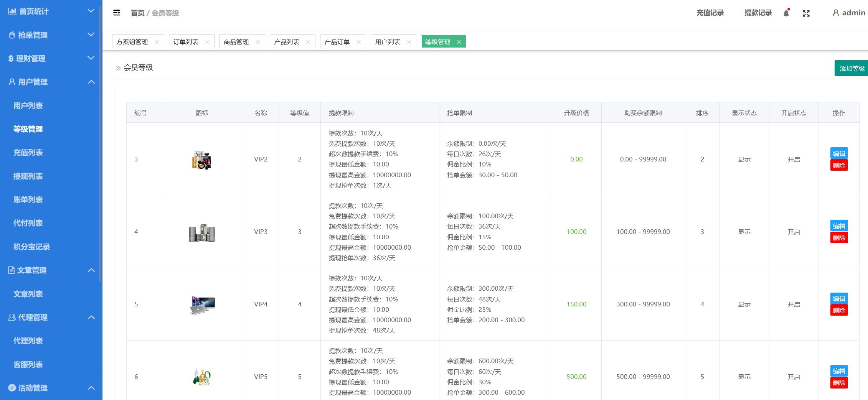Close the 商品管理 tab
The width and height of the screenshot is (868, 400).
coord(257,42)
